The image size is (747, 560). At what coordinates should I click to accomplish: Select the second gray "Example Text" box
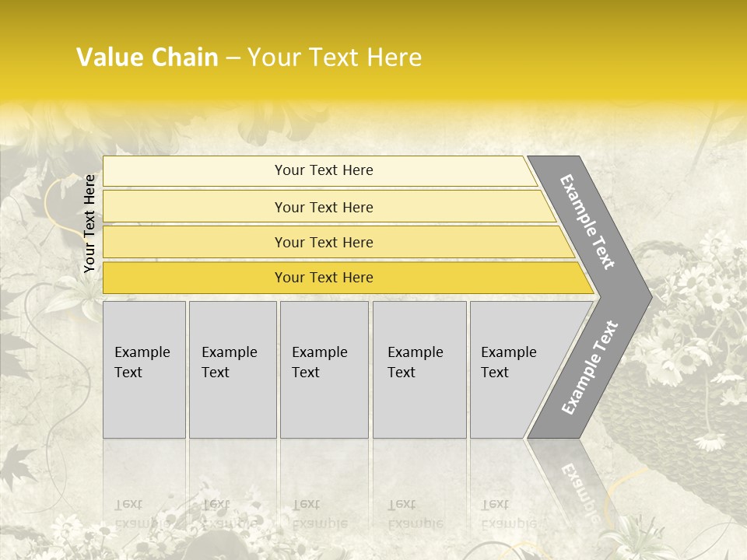[232, 369]
